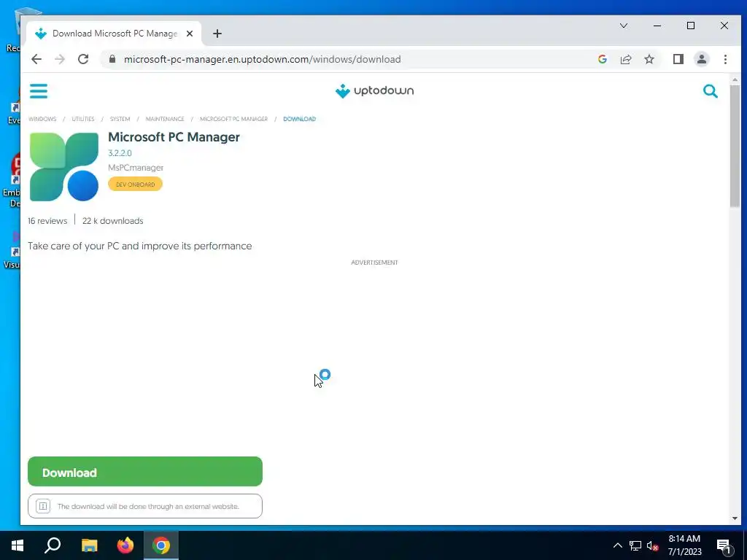Click the MICROSOFT PC MANAGER breadcrumb
Screen dimensions: 747x560
click(x=233, y=119)
